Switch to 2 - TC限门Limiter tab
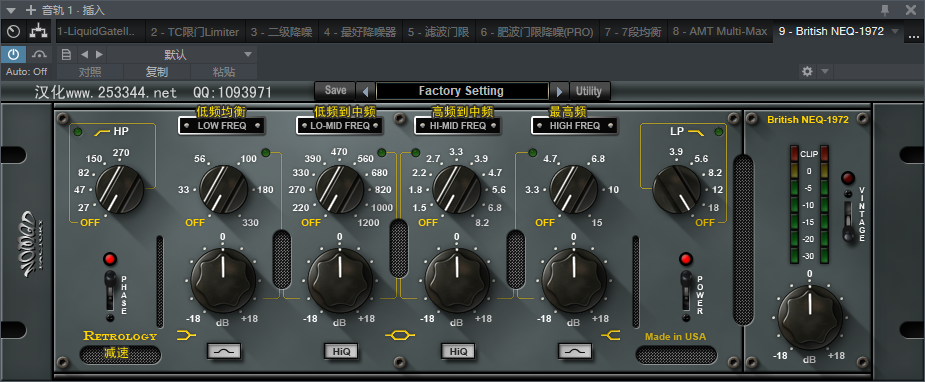This screenshot has height=382, width=925. tap(195, 32)
